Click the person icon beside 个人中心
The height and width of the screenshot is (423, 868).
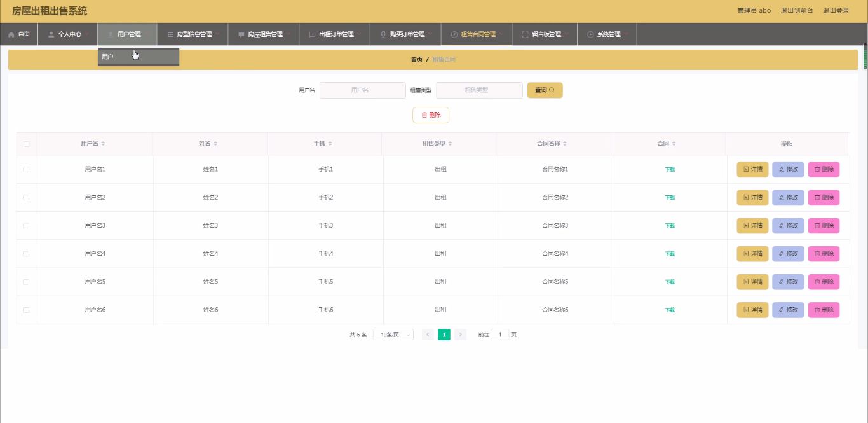pyautogui.click(x=51, y=34)
